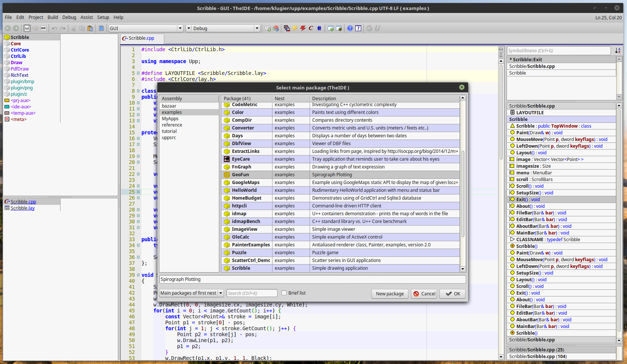Click the green back navigation arrow icon
Image resolution: width=627 pixels, height=364 pixels.
point(8,28)
